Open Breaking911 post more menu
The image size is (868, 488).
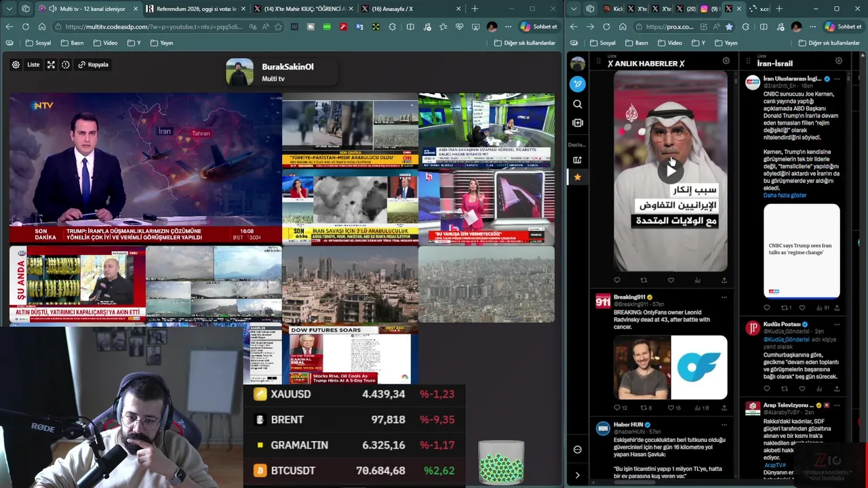pyautogui.click(x=724, y=297)
